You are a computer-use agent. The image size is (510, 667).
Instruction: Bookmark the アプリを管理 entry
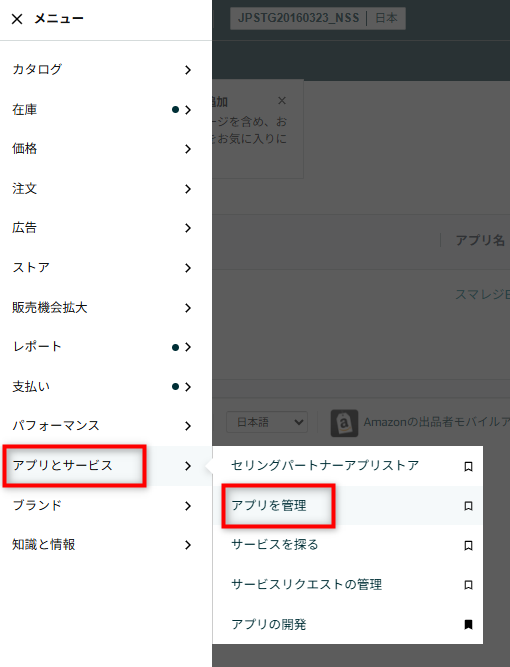click(468, 506)
